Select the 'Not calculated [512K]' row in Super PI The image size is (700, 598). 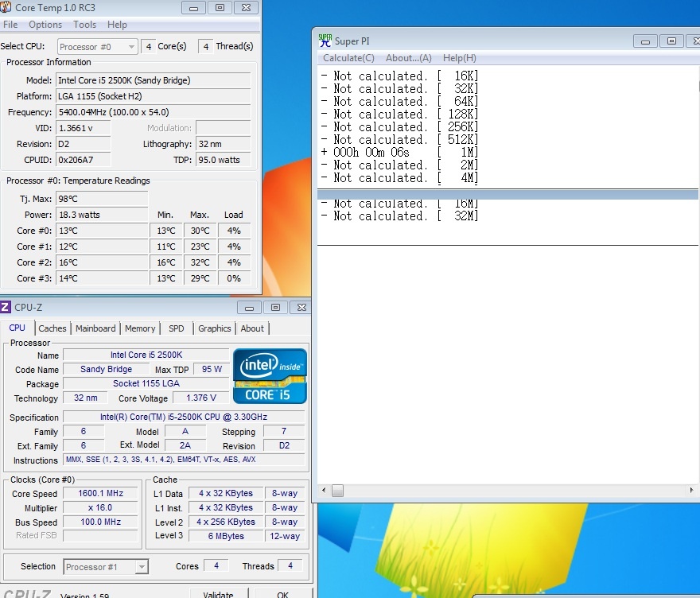pyautogui.click(x=399, y=140)
